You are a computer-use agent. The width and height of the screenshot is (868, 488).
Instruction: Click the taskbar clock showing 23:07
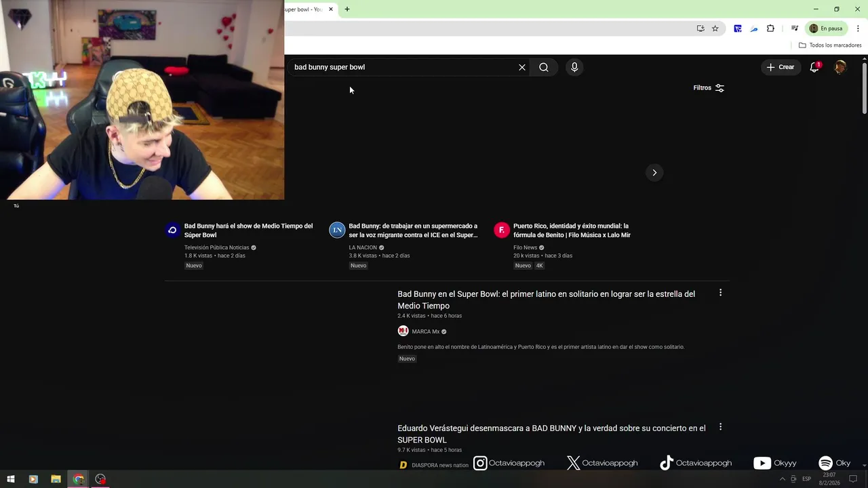(829, 479)
